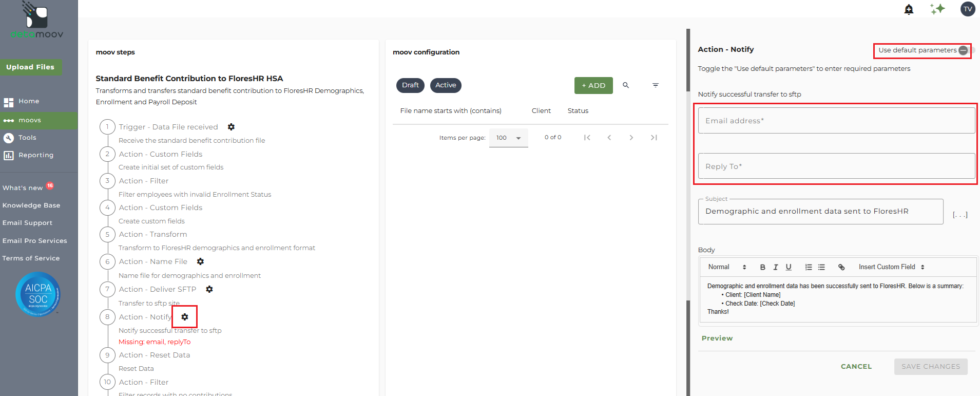Viewport: 980px width, 396px height.
Task: Click the CANCEL button
Action: tap(856, 367)
